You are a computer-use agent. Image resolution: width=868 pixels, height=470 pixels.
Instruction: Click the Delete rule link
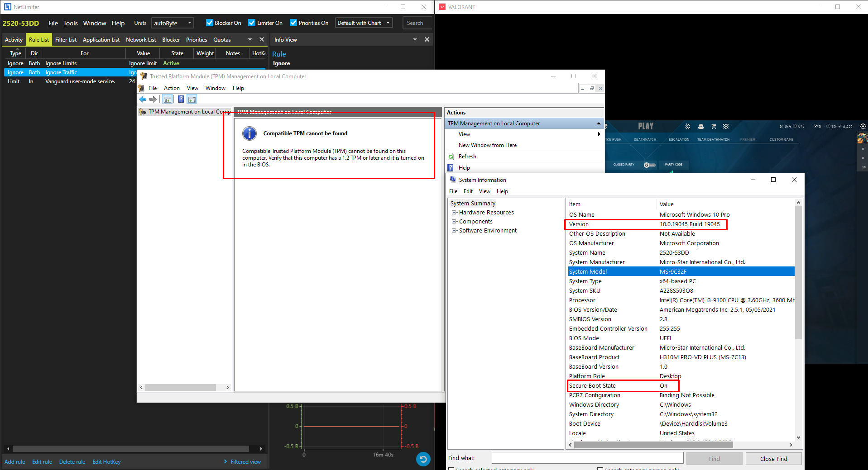pyautogui.click(x=72, y=462)
